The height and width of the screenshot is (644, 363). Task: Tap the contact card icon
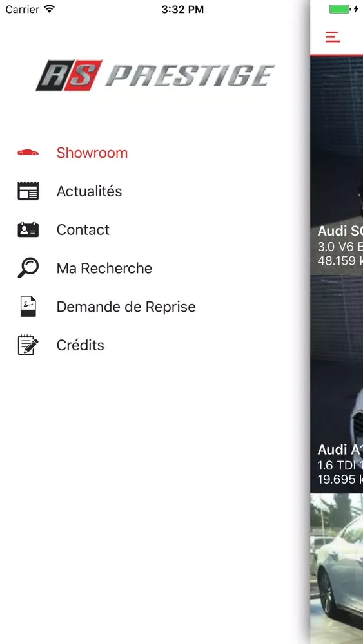pyautogui.click(x=28, y=230)
